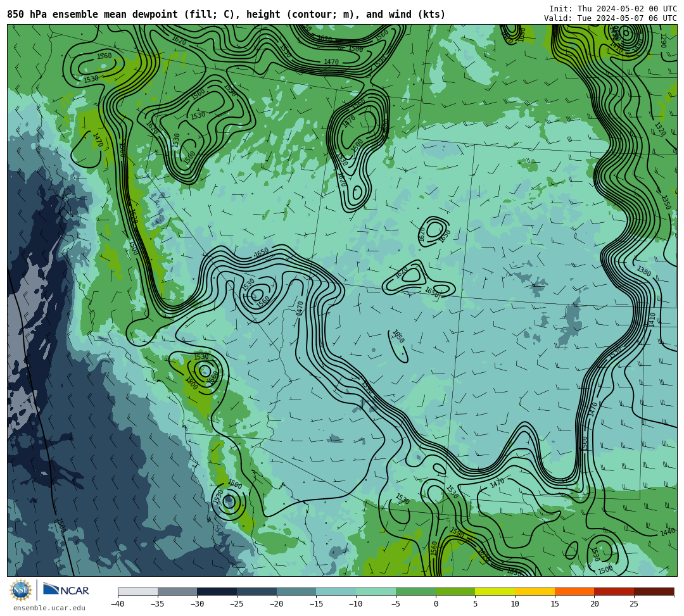Click the 5 colorbar tick label

476,604
